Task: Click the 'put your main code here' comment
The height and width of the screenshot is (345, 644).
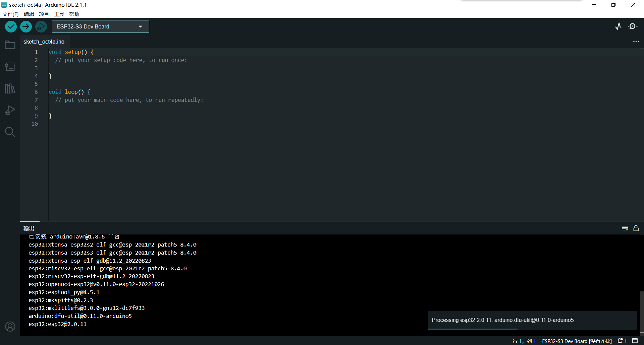Action: point(129,100)
